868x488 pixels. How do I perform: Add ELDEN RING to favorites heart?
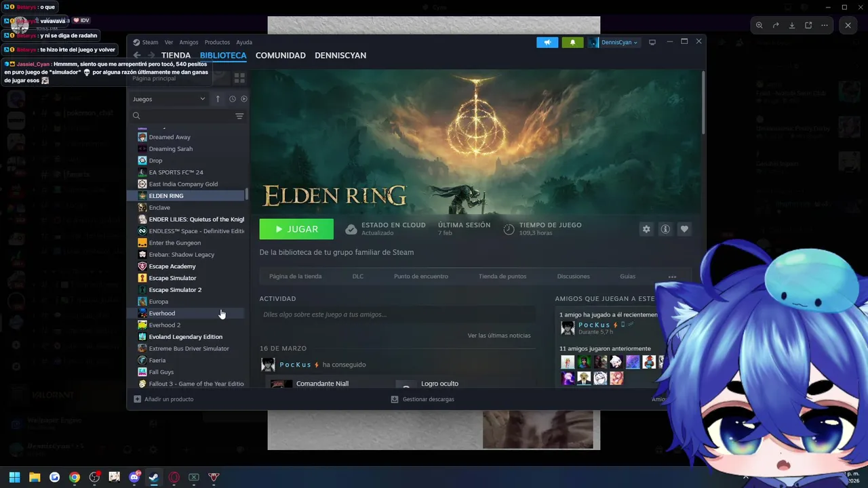(x=684, y=229)
